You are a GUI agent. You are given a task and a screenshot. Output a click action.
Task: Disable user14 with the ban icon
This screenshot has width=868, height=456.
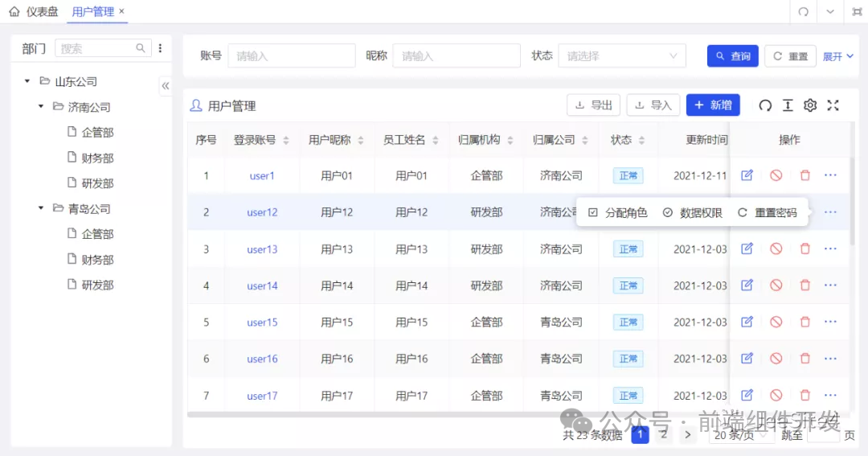click(x=776, y=285)
